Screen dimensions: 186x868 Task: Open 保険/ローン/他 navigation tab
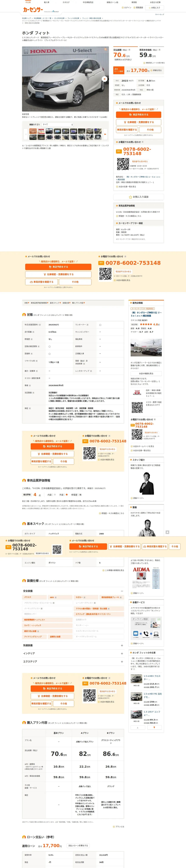point(112,2)
